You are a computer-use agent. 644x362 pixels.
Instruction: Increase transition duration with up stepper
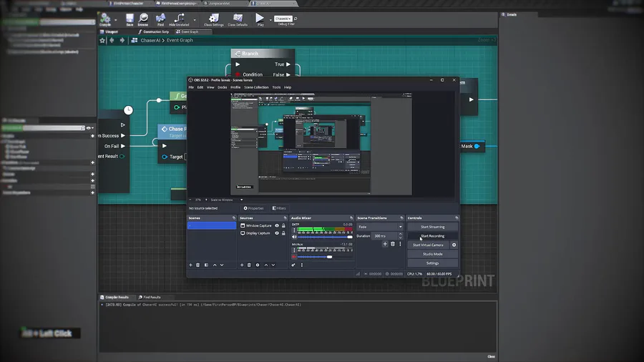(x=401, y=235)
